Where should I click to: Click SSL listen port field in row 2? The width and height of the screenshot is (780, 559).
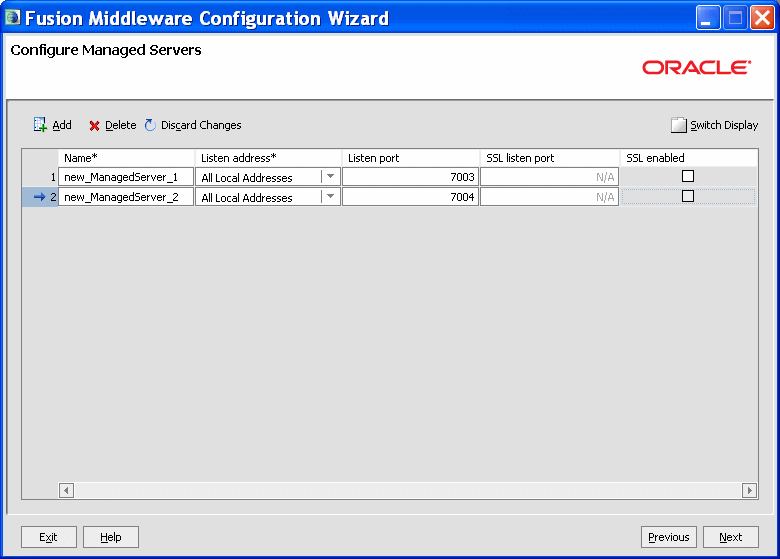[550, 197]
